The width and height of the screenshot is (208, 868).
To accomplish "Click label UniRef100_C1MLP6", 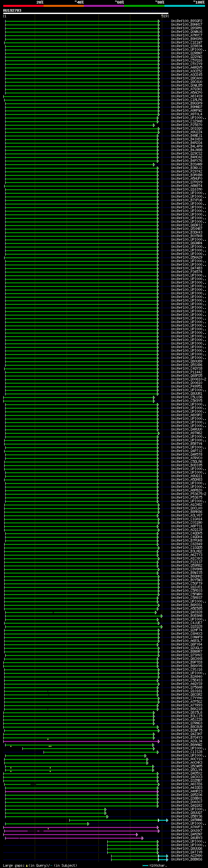I will click(x=187, y=100).
